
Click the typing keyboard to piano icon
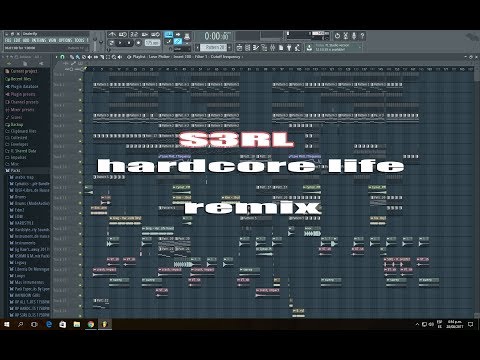click(169, 34)
